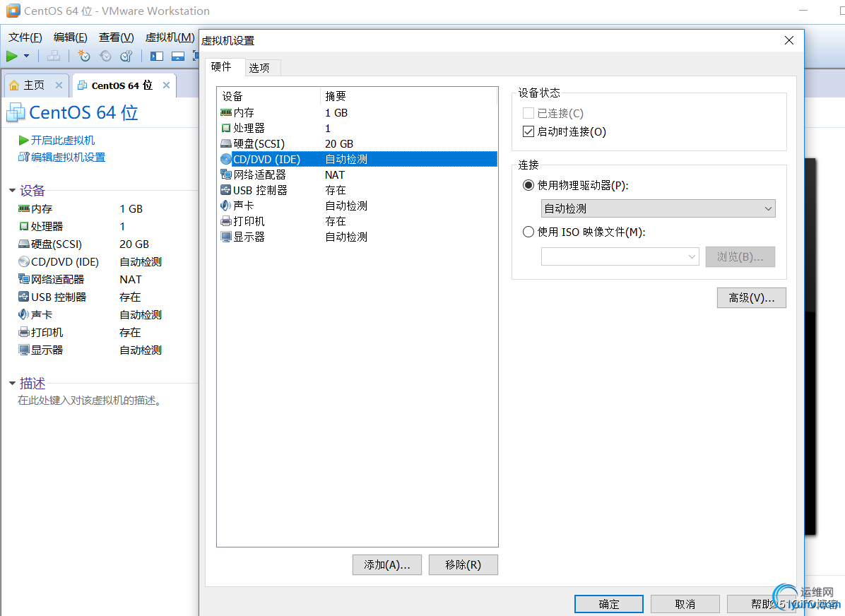Select the 硬盘(SCSI) icon in the settings device list
The width and height of the screenshot is (845, 616).
[x=226, y=144]
